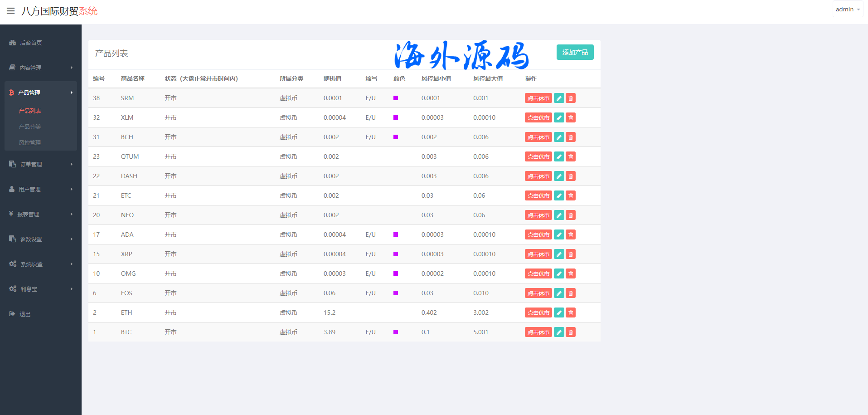Open the admin user dropdown
Screen dimensions: 868x415
[847, 10]
